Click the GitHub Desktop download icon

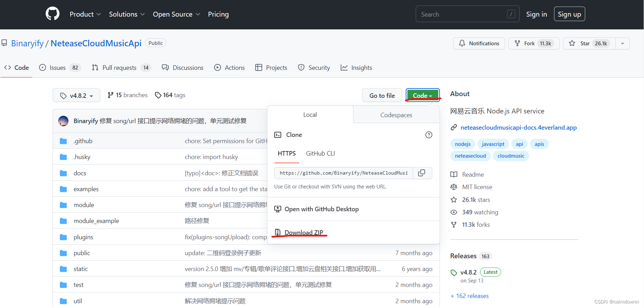(278, 209)
